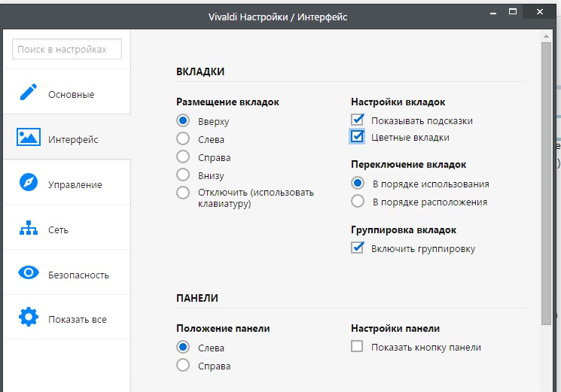Uncheck Показывать подсказки checkbox

tap(357, 120)
